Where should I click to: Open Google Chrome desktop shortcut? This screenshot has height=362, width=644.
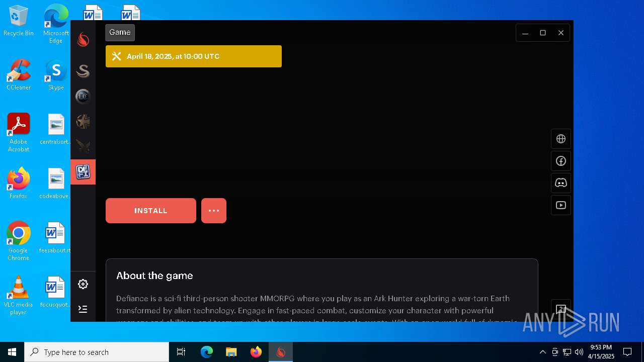point(19,241)
